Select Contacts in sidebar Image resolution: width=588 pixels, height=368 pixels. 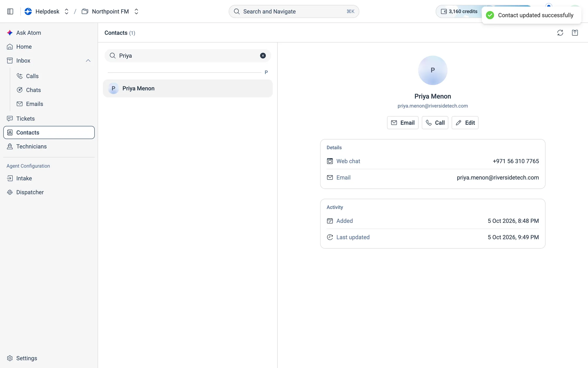(x=49, y=132)
